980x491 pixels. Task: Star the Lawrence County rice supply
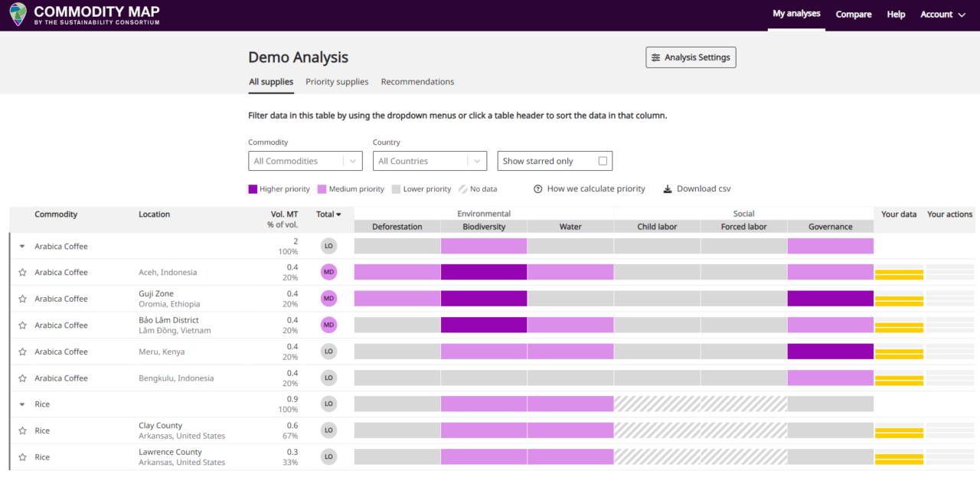22,457
